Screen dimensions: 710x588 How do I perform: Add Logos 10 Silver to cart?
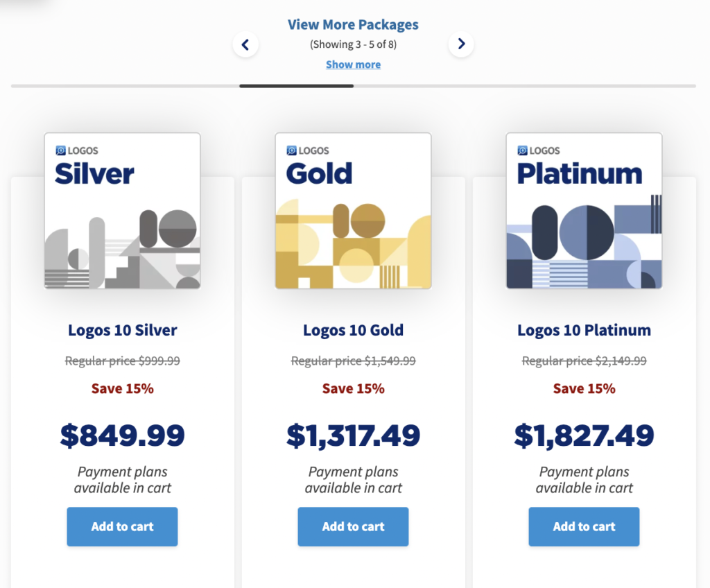point(122,527)
